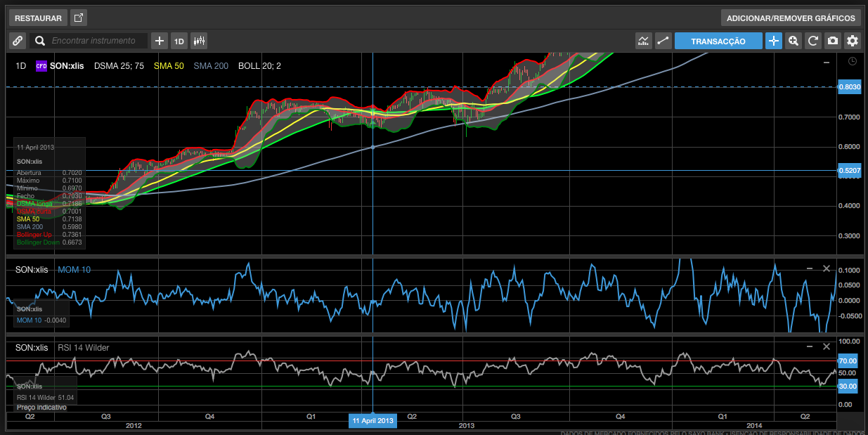Click Adicionar/Remover Gráficos button
The image size is (868, 435).
pos(791,18)
